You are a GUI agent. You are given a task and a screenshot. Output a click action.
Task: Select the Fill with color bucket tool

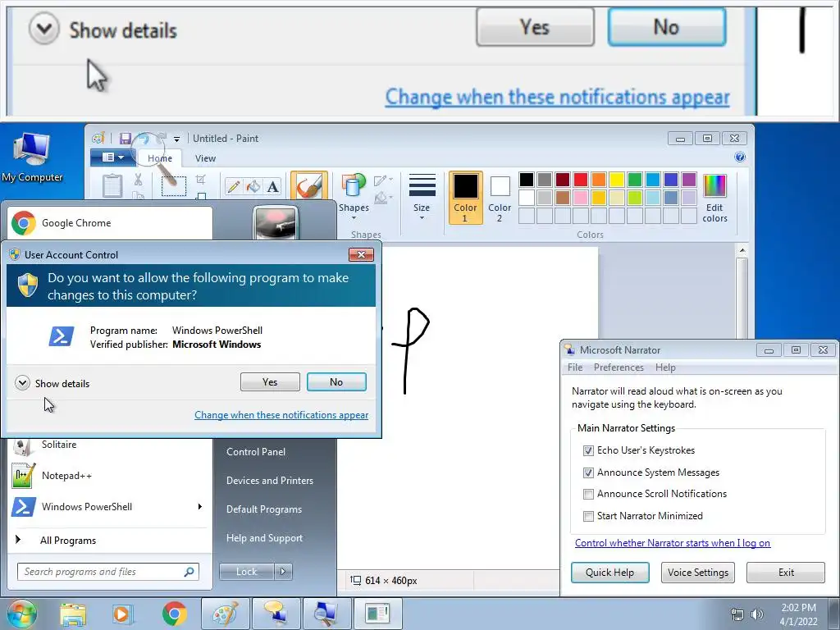pos(253,186)
